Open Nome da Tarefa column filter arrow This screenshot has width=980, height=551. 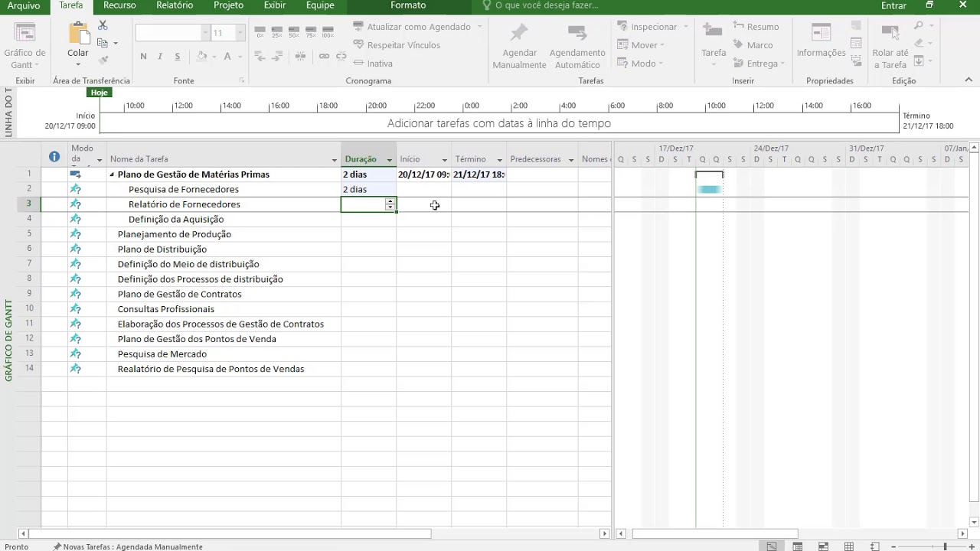click(334, 160)
